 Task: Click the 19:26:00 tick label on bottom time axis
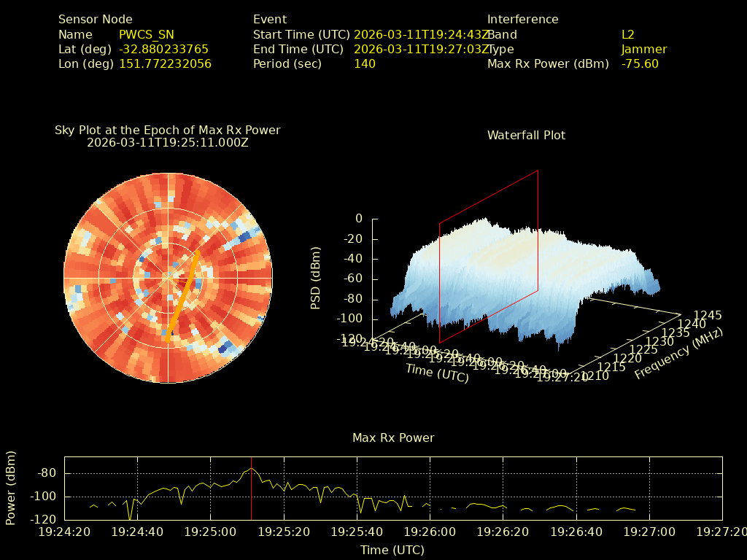(x=430, y=532)
